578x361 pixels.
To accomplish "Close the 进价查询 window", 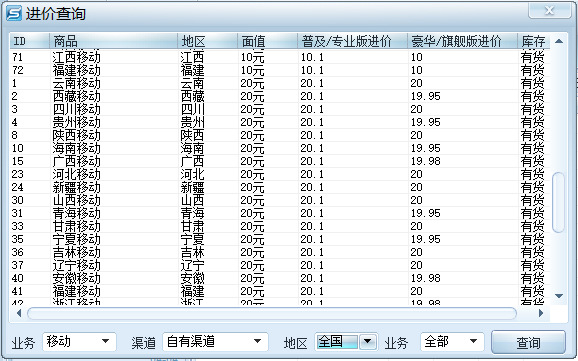I will [x=549, y=10].
